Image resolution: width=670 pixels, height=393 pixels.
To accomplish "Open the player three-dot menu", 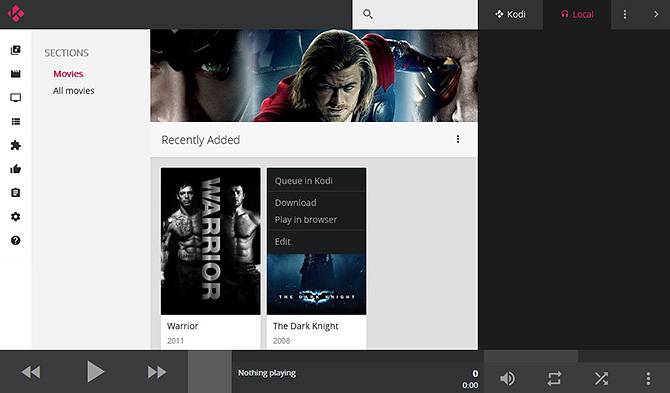I will (648, 378).
